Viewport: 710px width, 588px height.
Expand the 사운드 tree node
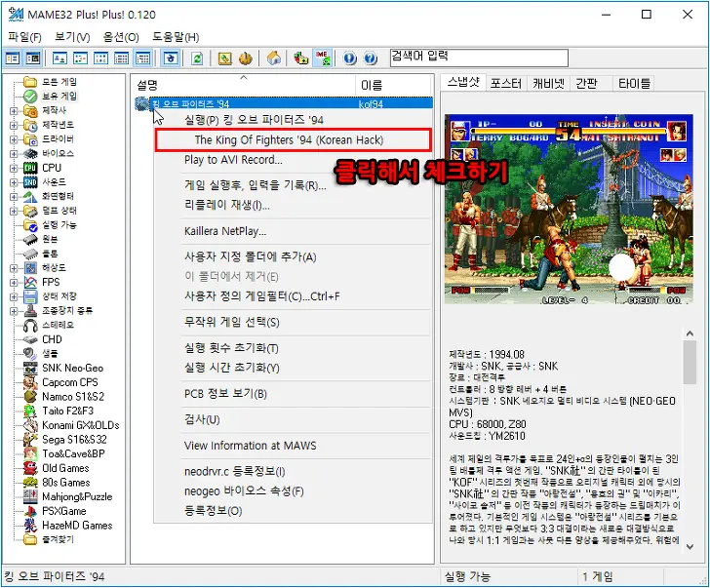[14, 182]
